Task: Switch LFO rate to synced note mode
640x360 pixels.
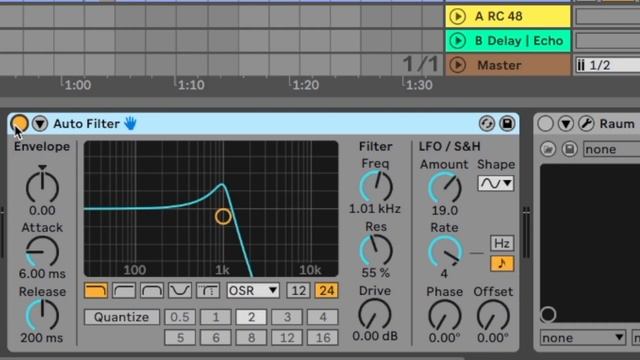Action: (x=502, y=264)
